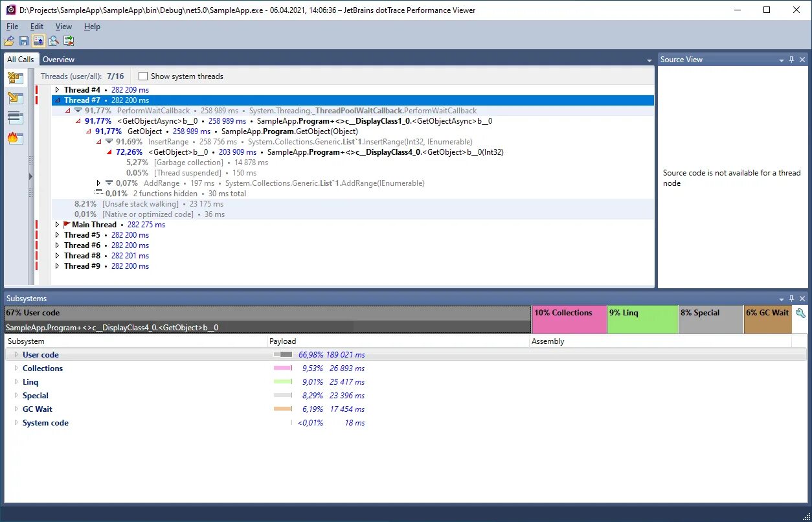
Task: Select the [Unsafe stack walking] row
Action: pyautogui.click(x=352, y=204)
